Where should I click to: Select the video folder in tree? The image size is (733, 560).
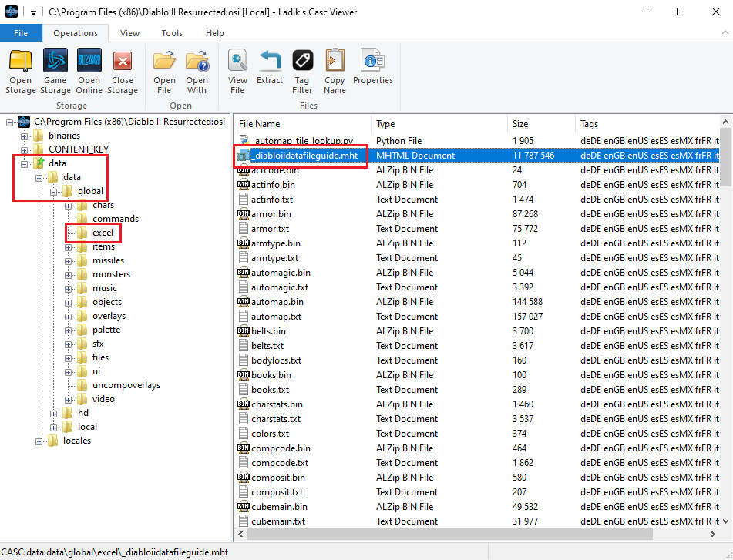click(x=103, y=399)
